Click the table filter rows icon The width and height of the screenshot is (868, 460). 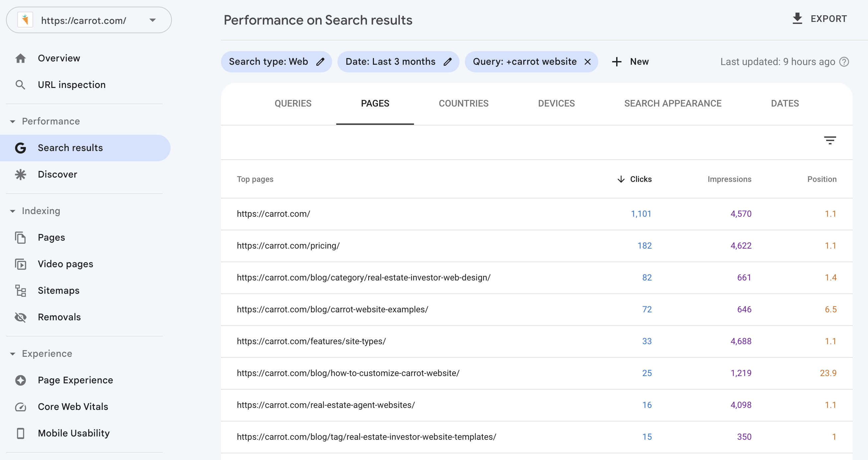click(830, 140)
